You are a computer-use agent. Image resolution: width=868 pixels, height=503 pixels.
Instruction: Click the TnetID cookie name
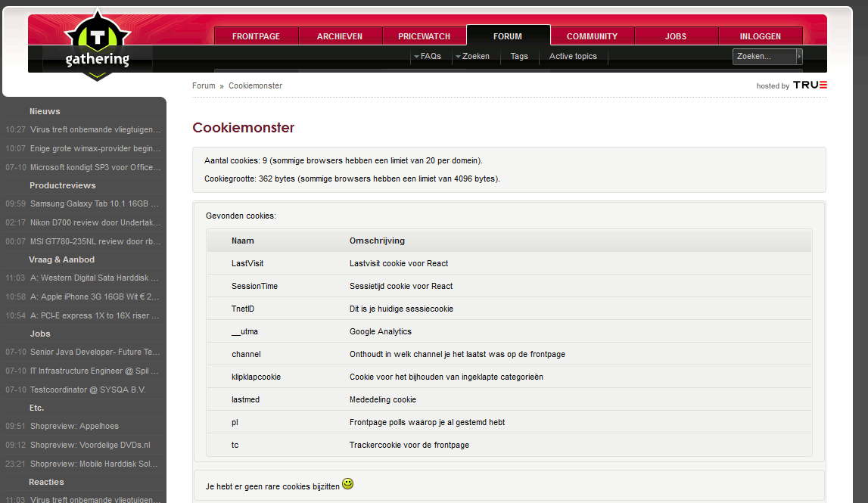pyautogui.click(x=243, y=309)
